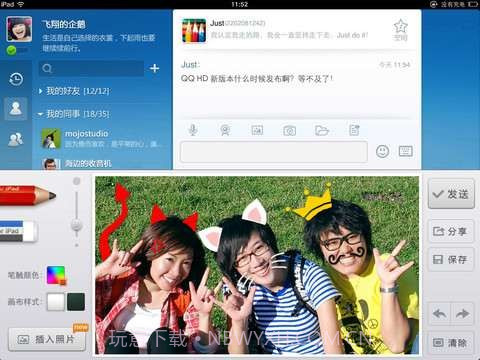Open the star Qzone space icon
Viewport: 480px width, 360px height.
(x=400, y=30)
